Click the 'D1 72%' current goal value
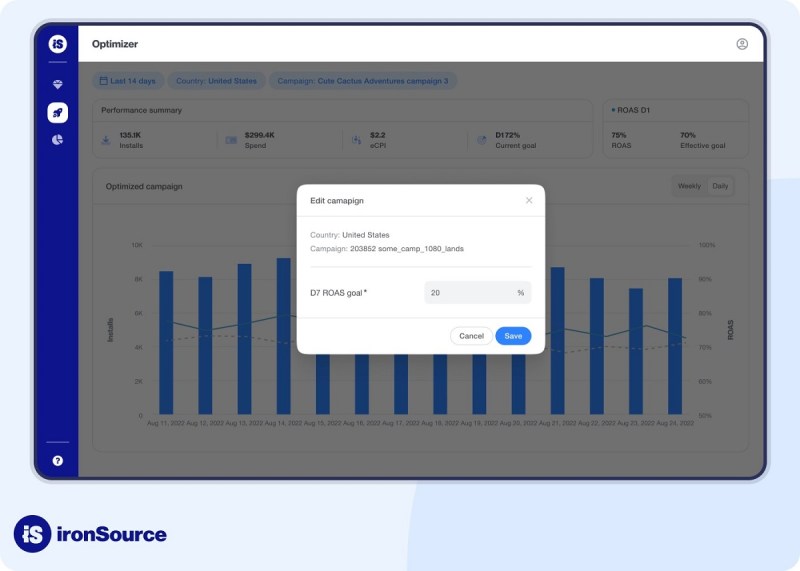 [x=508, y=135]
